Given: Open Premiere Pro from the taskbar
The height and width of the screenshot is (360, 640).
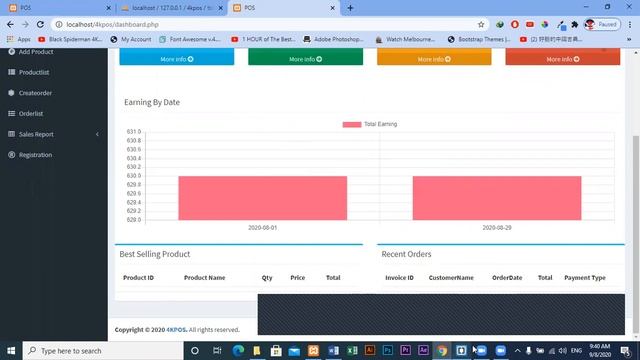Looking at the screenshot, I should point(405,350).
